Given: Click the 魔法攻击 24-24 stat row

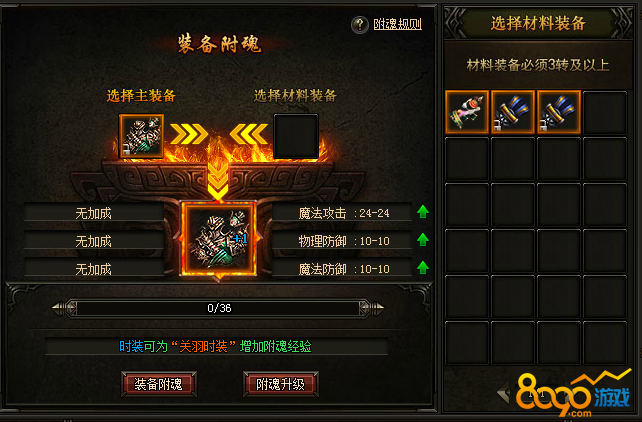Looking at the screenshot, I should click(342, 213).
